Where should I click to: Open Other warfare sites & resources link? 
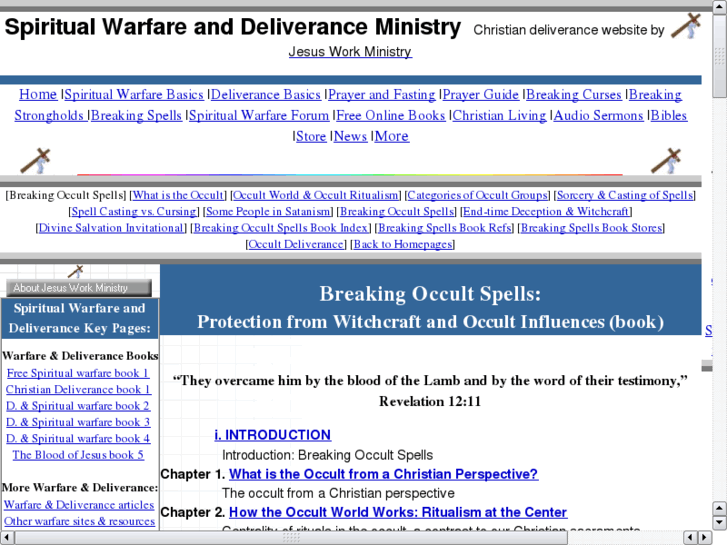79,521
